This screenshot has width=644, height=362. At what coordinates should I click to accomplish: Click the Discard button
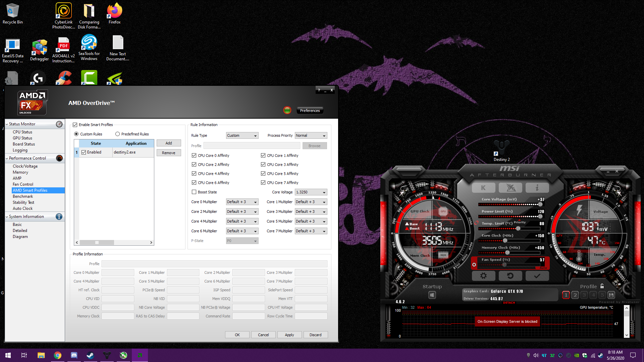315,335
